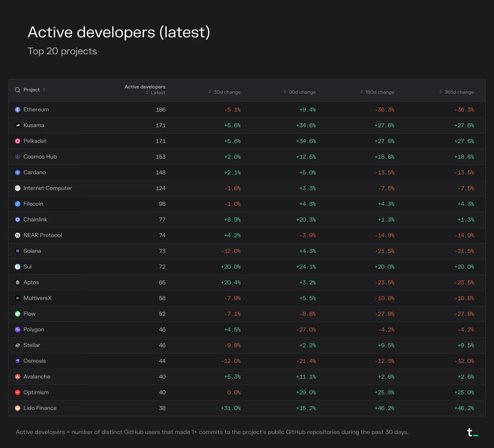Select Stellar's 46 active developers value
Image resolution: width=494 pixels, height=448 pixels.
point(162,345)
